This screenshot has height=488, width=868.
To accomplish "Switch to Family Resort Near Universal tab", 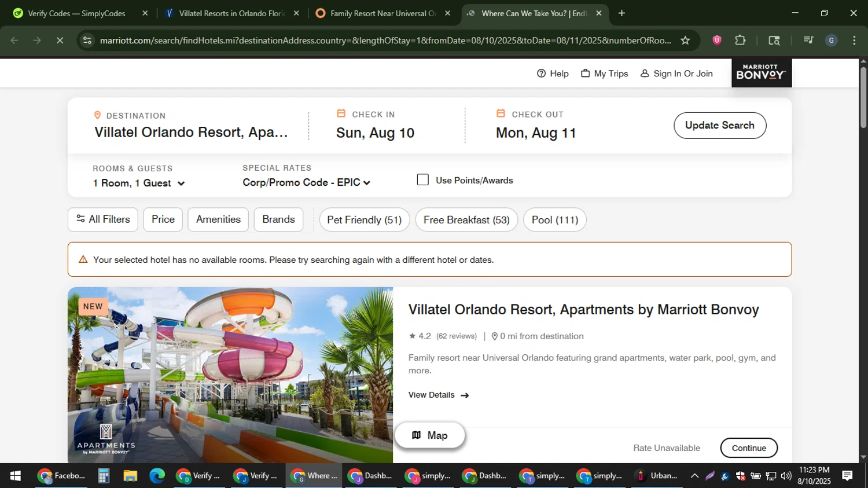I will 382,13.
